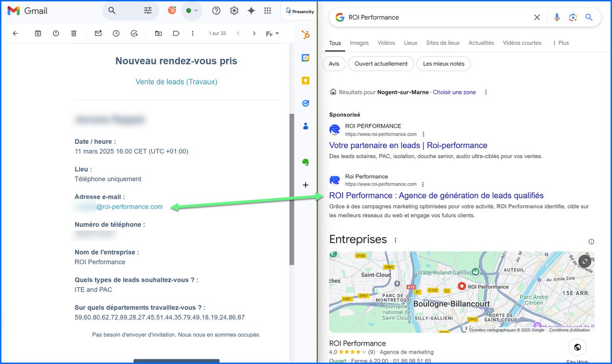This screenshot has height=364, width=612.
Task: Open sponsored result Votre partenaire en leads
Action: (x=408, y=145)
